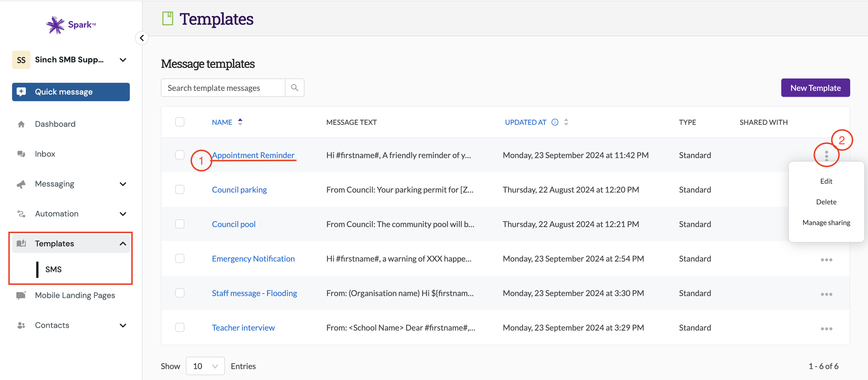The width and height of the screenshot is (868, 380).
Task: Choose Delete from the row actions menu
Action: [826, 202]
